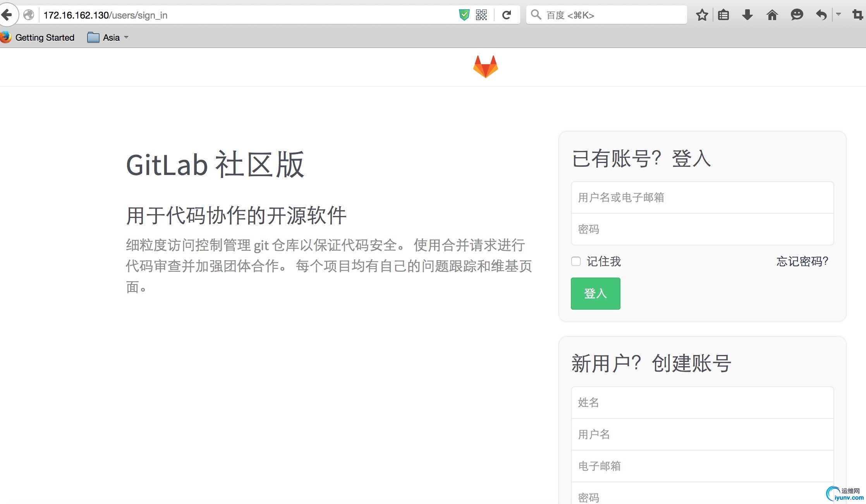
Task: Open the downloads arrow icon
Action: coord(747,15)
